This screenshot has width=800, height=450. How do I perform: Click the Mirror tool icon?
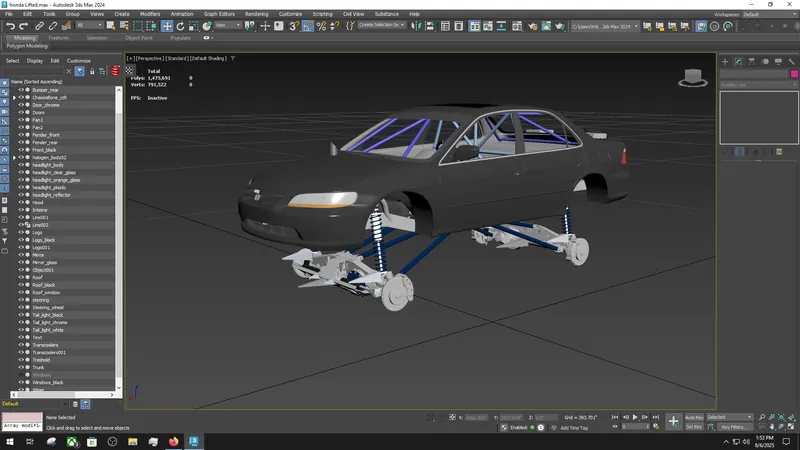pos(416,26)
